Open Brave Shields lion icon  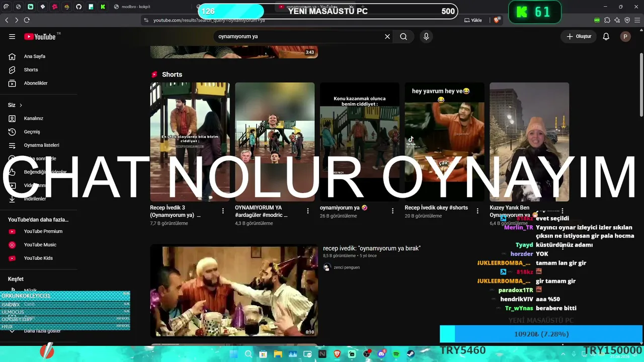pyautogui.click(x=497, y=20)
